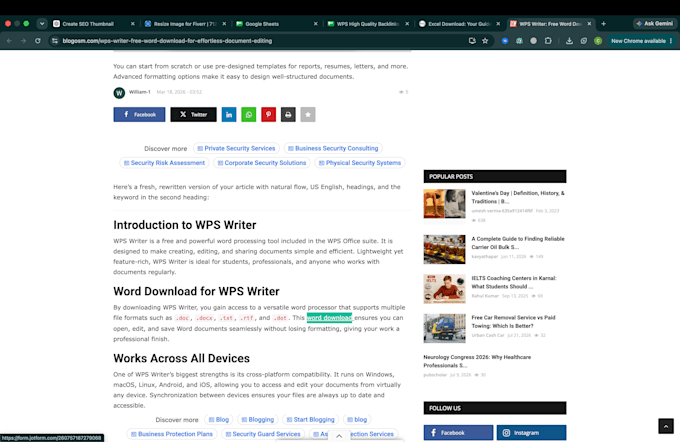Image resolution: width=680 pixels, height=442 pixels.
Task: Follow on Facebook in sidebar
Action: pos(458,432)
